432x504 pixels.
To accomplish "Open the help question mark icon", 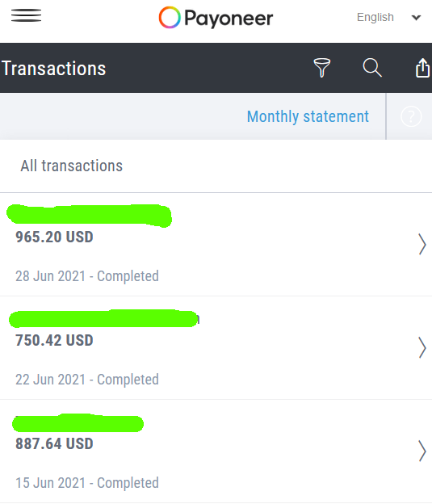I will [x=411, y=116].
